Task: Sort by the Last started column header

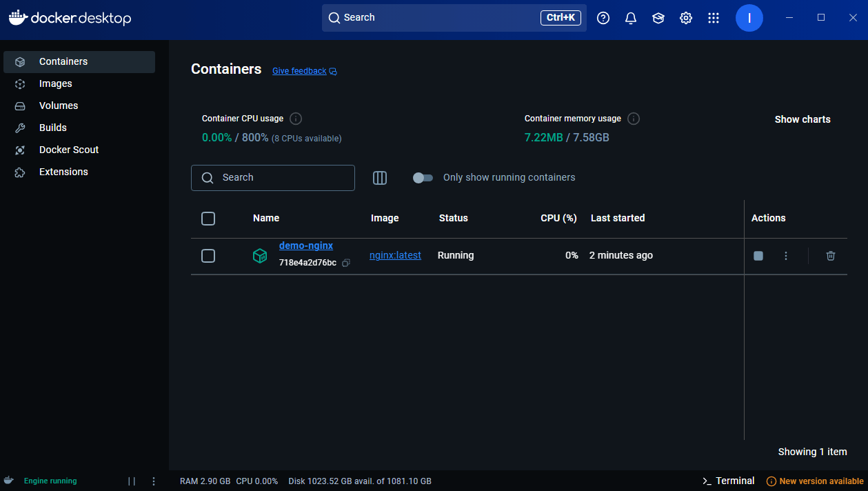Action: 618,218
